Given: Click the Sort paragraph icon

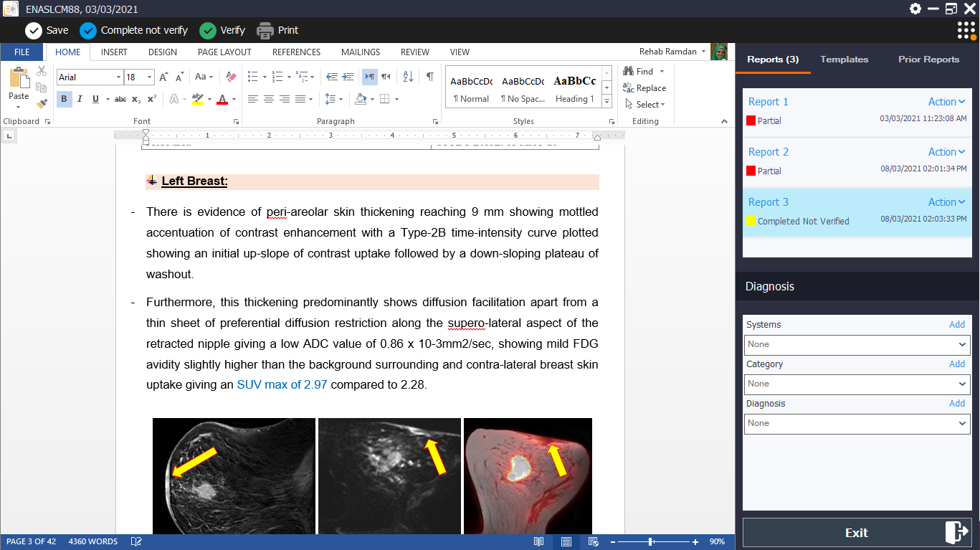Looking at the screenshot, I should (408, 77).
